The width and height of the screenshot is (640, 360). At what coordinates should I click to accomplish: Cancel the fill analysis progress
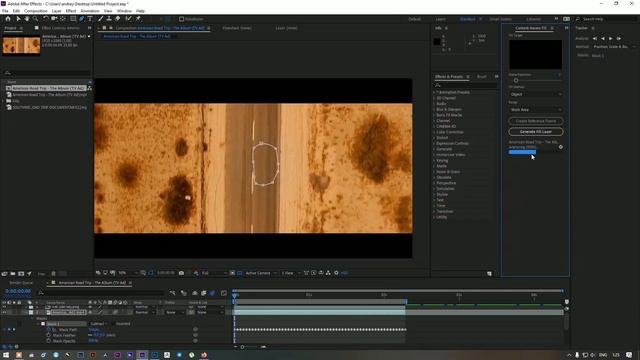tap(560, 147)
